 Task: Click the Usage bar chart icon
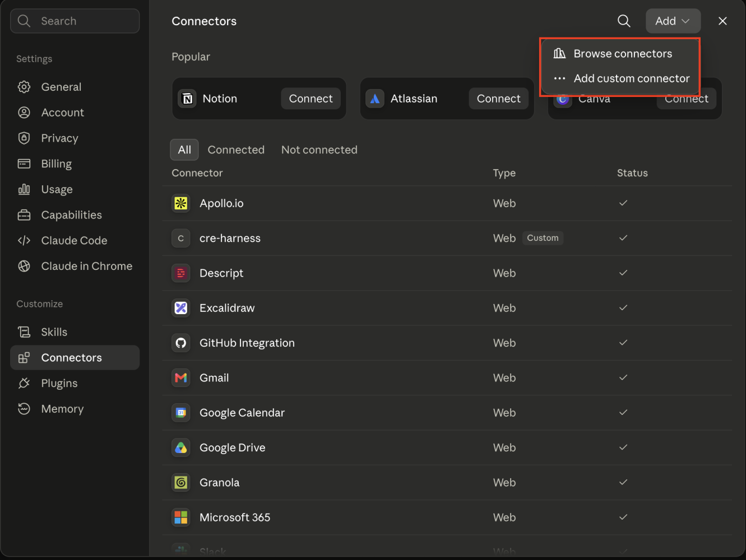(x=24, y=189)
